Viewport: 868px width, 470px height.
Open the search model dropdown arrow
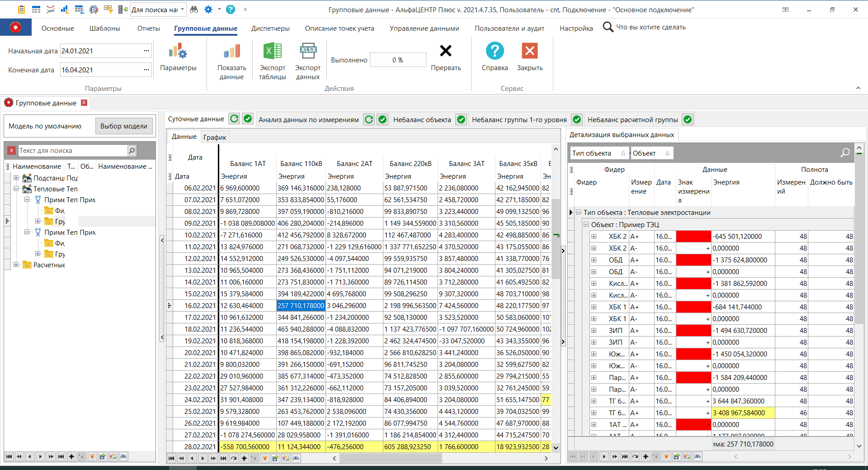coord(183,9)
